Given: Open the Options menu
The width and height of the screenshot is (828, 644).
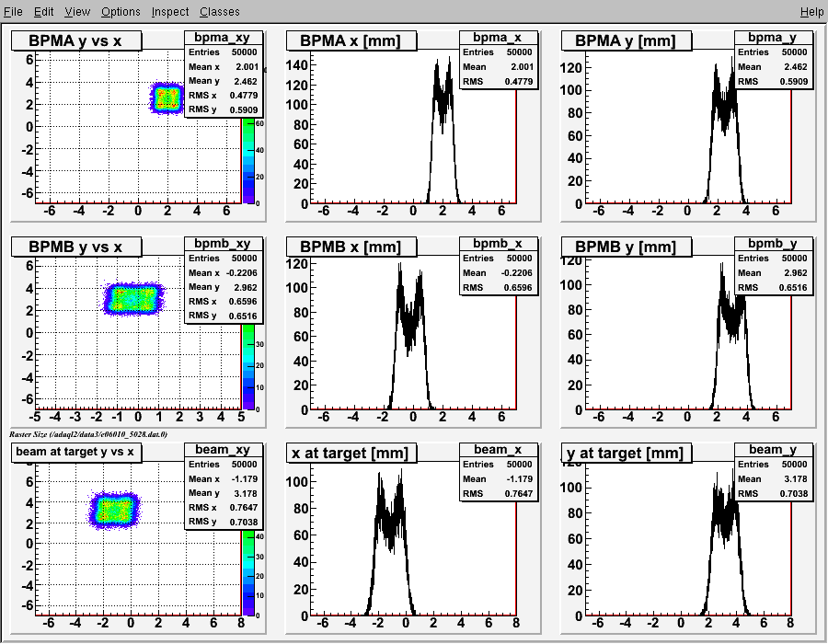Looking at the screenshot, I should 121,12.
